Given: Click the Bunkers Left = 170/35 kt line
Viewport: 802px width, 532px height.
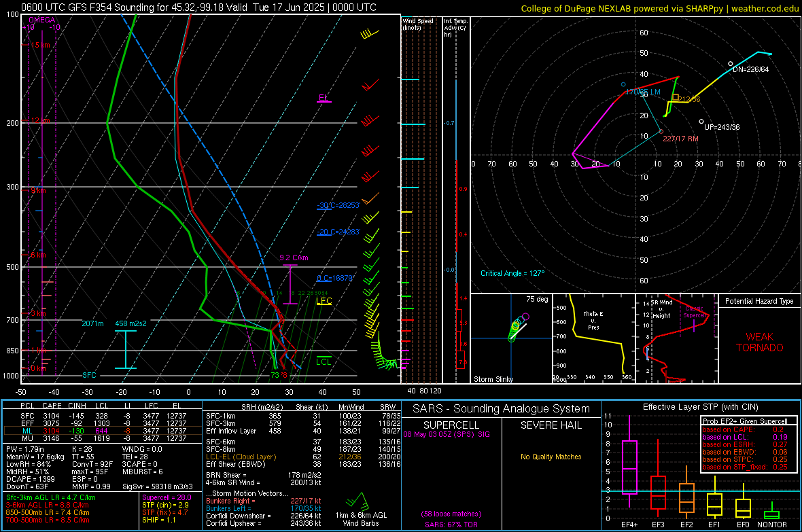Looking at the screenshot, I should pyautogui.click(x=264, y=508).
